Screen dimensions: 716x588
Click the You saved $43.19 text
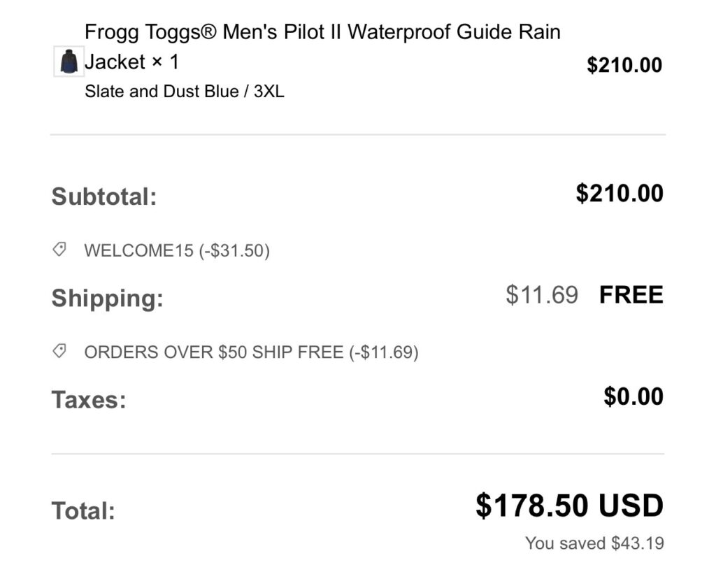point(594,543)
